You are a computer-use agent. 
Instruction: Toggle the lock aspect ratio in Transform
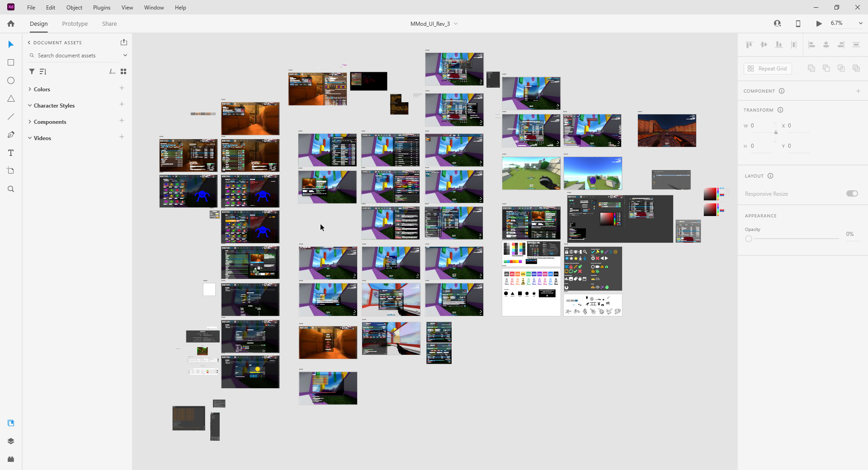click(775, 132)
